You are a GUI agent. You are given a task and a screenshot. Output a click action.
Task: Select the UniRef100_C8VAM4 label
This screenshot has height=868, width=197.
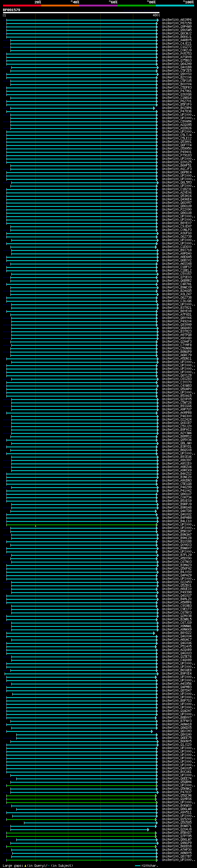[177, 121]
